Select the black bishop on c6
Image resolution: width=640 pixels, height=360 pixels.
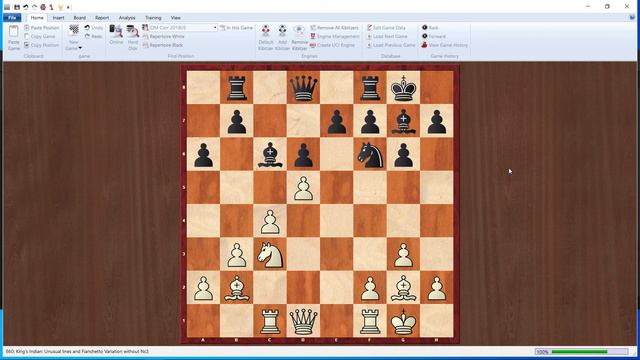click(x=270, y=154)
